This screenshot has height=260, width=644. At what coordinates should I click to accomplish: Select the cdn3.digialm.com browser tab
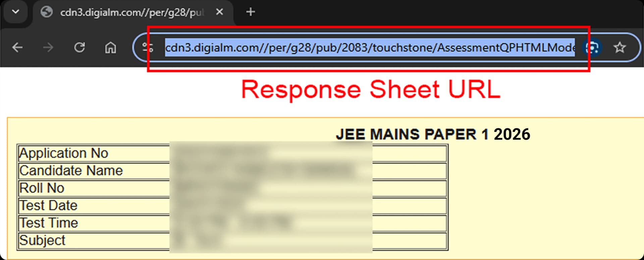click(133, 12)
